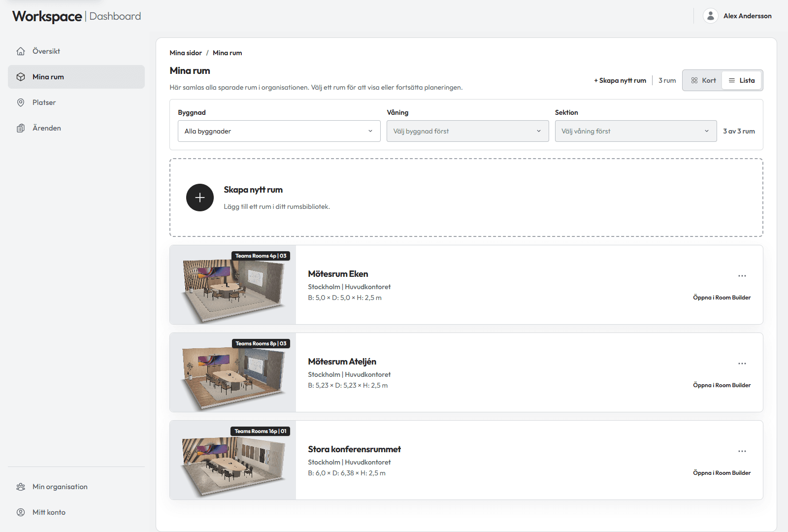Click the user avatar icon beside Alex Andersson

click(x=710, y=16)
